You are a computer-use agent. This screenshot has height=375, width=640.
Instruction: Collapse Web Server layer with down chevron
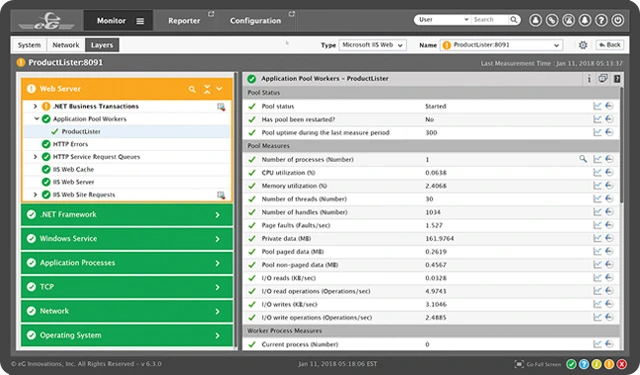point(219,89)
